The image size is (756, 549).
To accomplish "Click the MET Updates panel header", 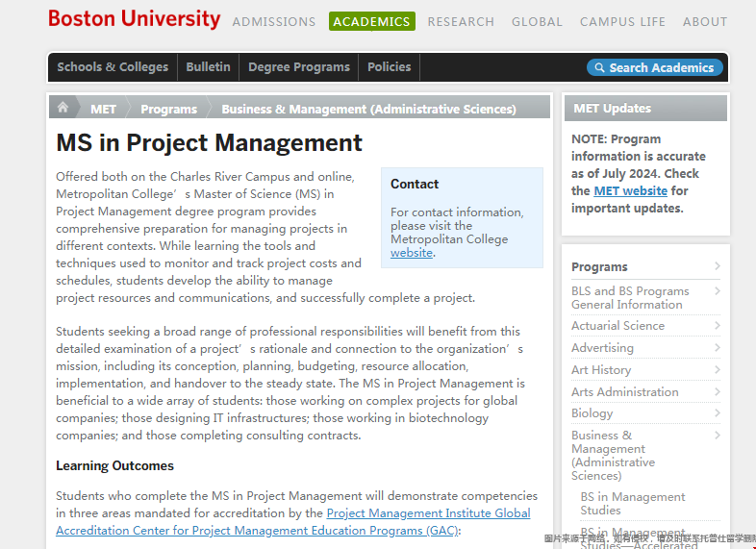I will [645, 108].
